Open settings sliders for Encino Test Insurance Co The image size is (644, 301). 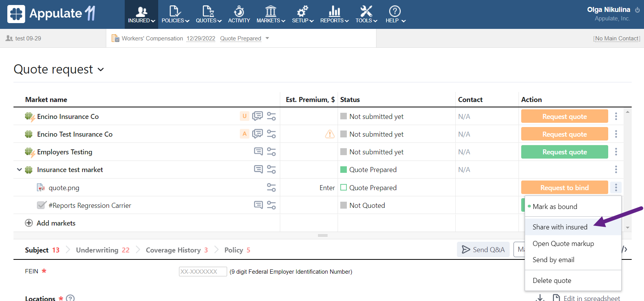pos(271,134)
